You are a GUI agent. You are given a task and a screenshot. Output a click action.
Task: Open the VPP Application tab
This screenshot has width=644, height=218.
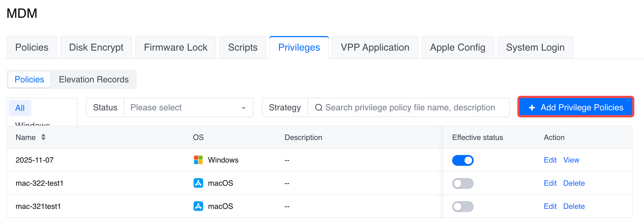375,48
